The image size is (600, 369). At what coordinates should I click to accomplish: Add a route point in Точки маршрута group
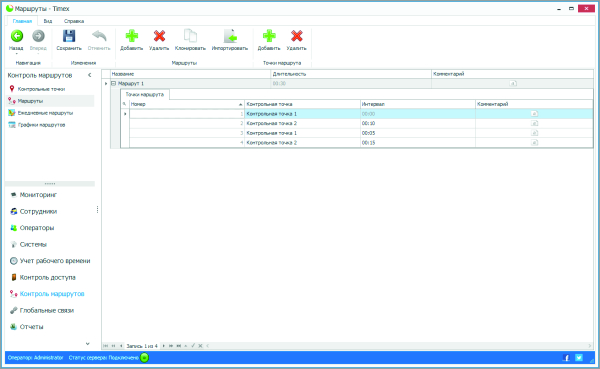[x=269, y=40]
